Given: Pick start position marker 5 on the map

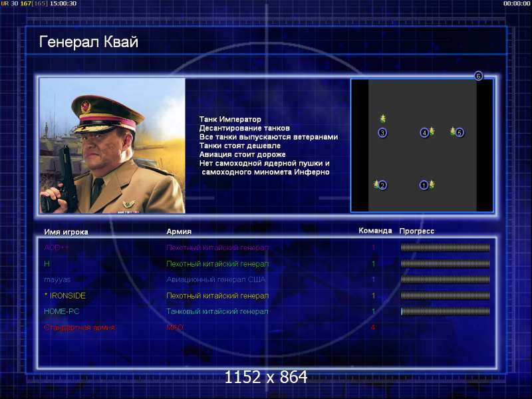Looking at the screenshot, I should click(460, 132).
